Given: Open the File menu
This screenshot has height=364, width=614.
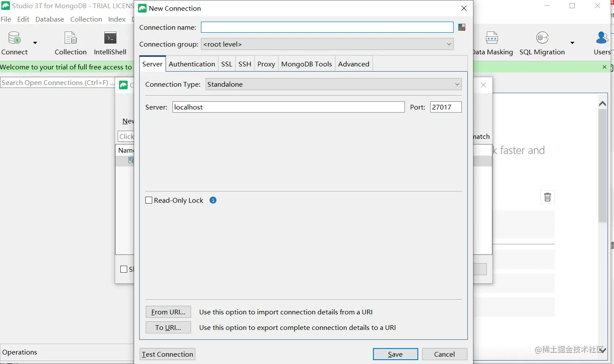Looking at the screenshot, I should coord(6,19).
